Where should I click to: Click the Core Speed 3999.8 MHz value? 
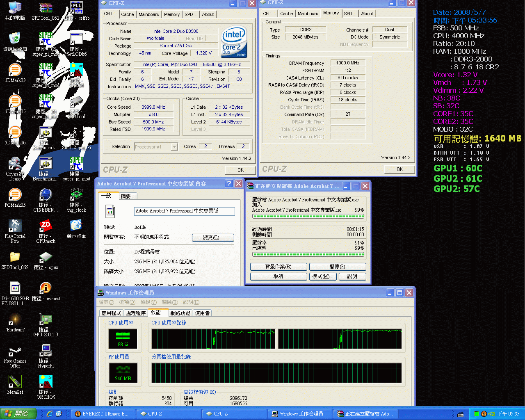pos(153,107)
